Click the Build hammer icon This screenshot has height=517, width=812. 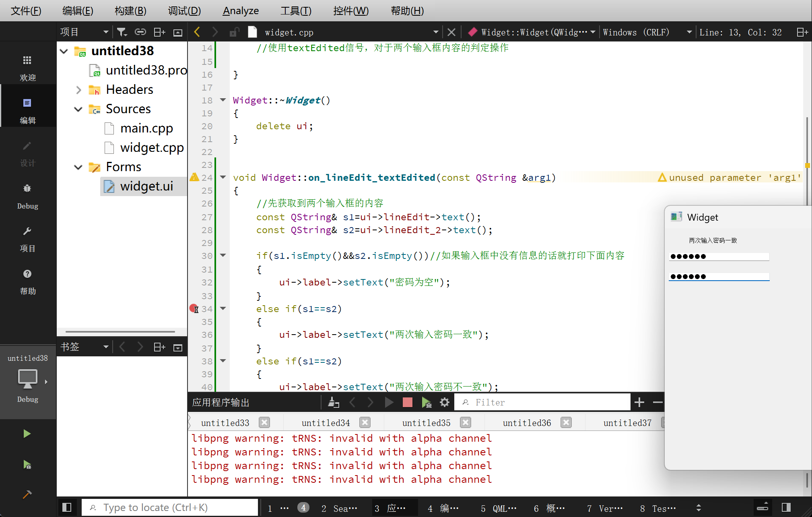pyautogui.click(x=27, y=494)
